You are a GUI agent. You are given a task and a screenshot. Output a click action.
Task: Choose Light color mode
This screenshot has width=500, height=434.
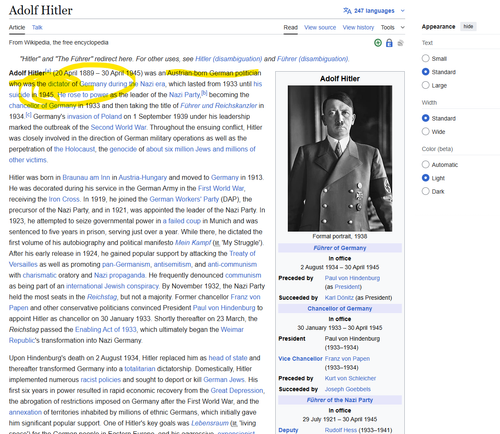pyautogui.click(x=425, y=178)
